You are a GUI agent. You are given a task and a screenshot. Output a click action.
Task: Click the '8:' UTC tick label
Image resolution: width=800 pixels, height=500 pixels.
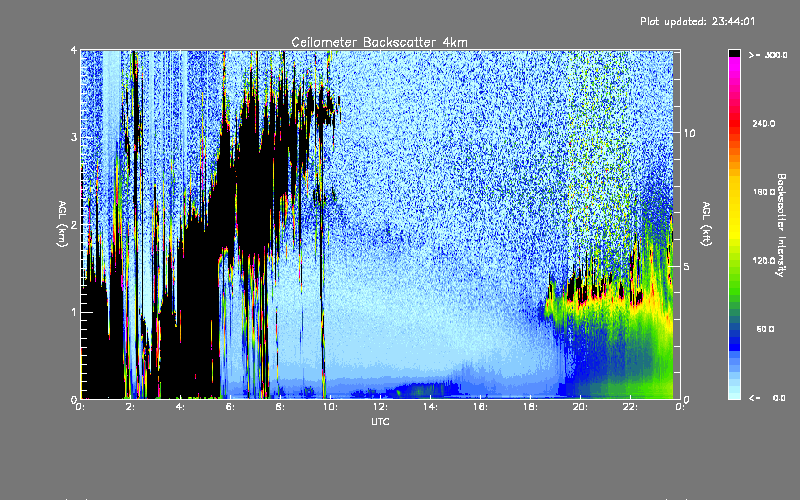point(280,407)
